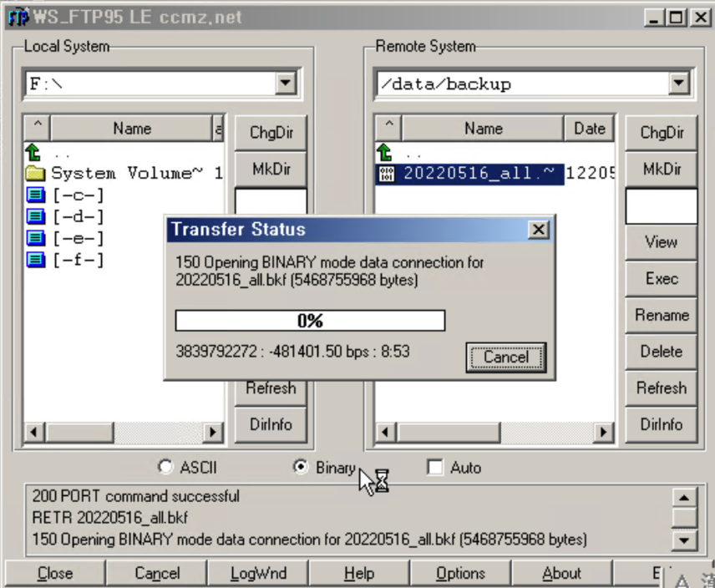The width and height of the screenshot is (715, 588).
Task: Click the local list scroll-right arrow
Action: point(212,432)
